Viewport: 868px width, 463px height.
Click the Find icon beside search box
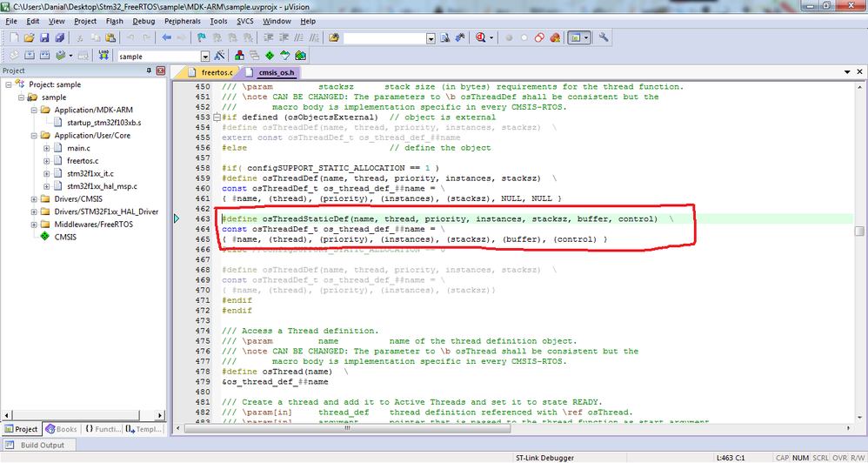[444, 37]
